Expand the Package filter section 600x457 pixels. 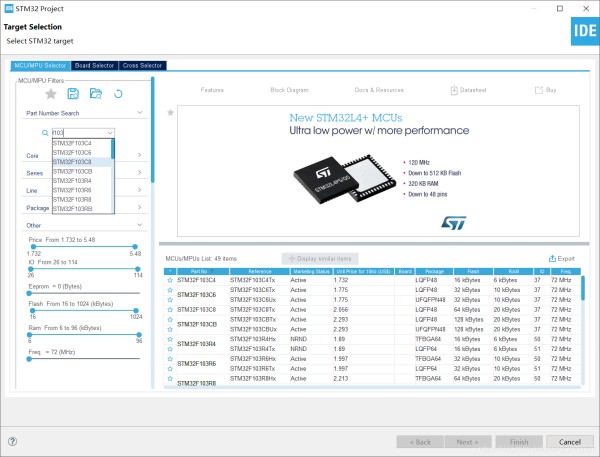pyautogui.click(x=139, y=207)
